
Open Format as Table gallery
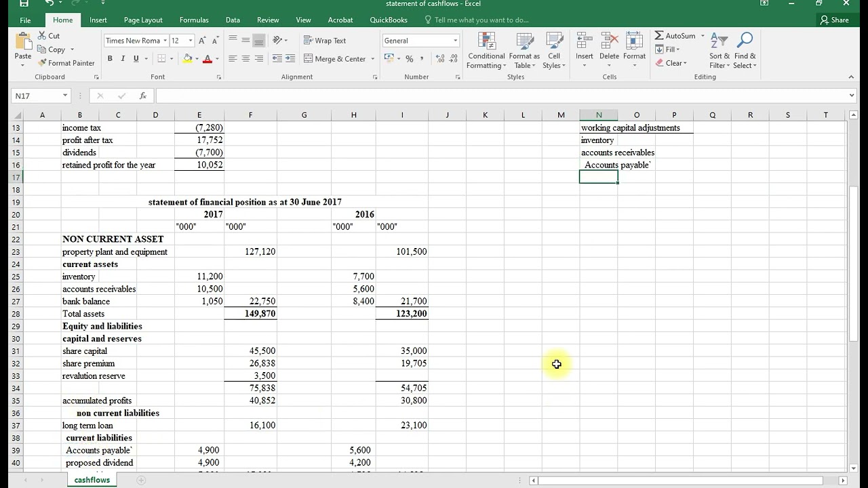[x=524, y=50]
